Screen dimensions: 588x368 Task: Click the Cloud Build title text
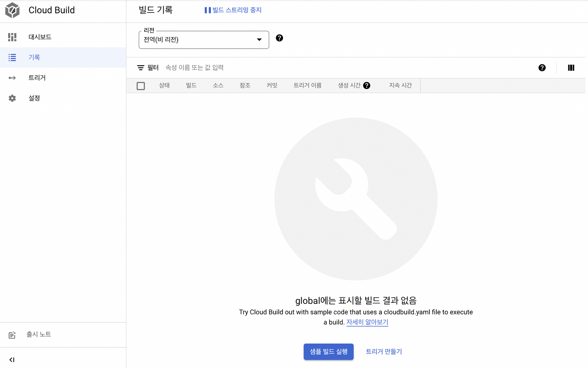[51, 10]
